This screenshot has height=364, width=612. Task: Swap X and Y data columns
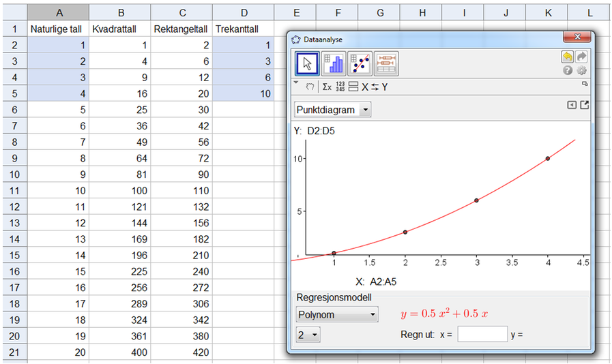[x=375, y=87]
